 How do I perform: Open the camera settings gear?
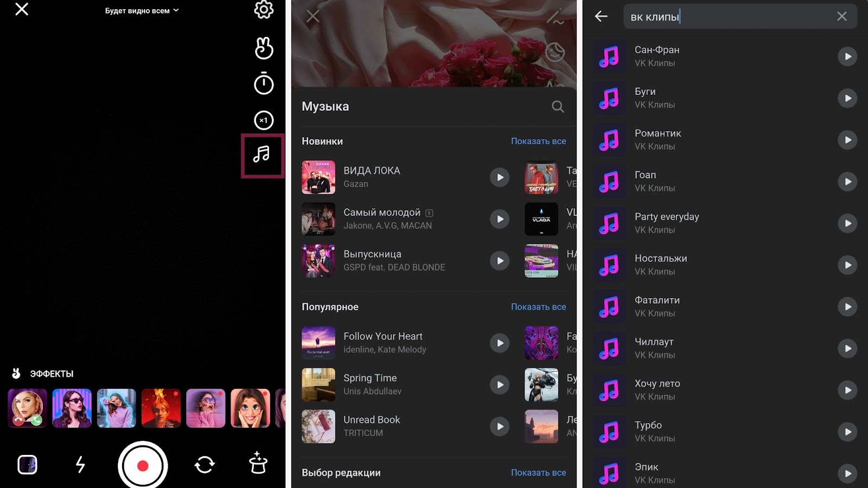[x=264, y=9]
